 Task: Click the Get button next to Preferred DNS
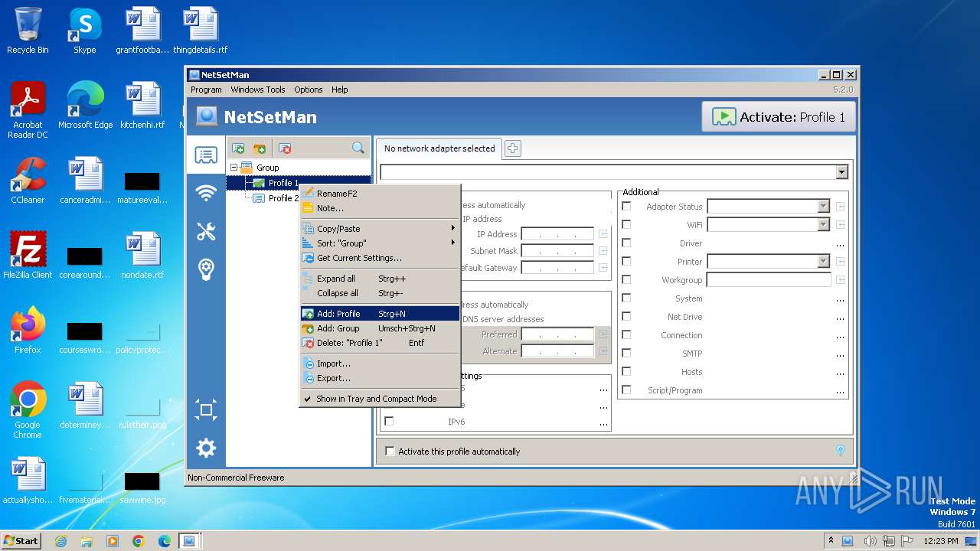[x=603, y=334]
